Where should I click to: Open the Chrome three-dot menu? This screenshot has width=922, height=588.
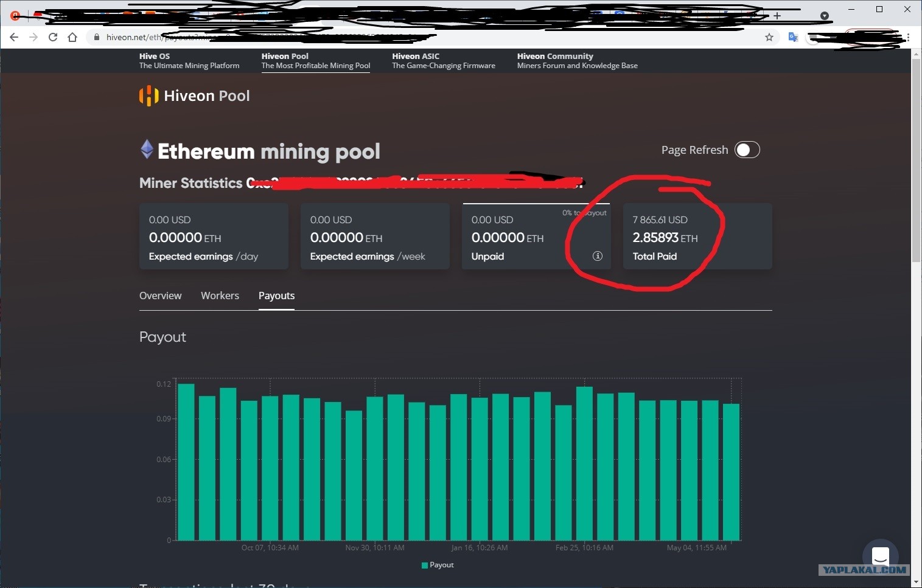908,37
